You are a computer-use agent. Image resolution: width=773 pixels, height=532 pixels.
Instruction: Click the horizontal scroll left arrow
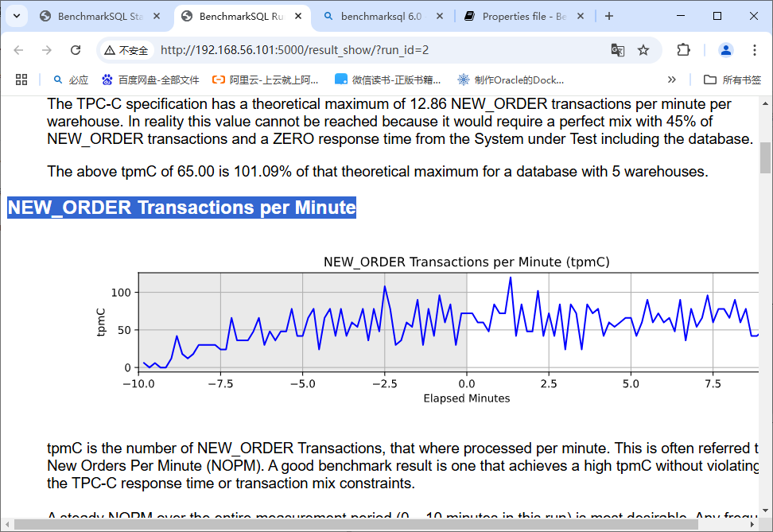coord(6,524)
